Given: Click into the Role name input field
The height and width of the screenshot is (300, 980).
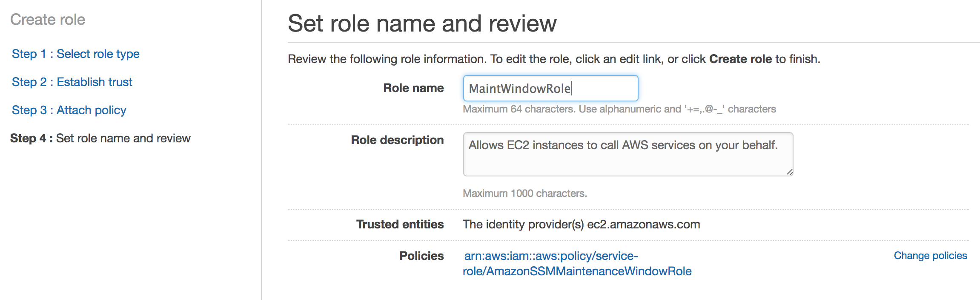Looking at the screenshot, I should (x=550, y=89).
